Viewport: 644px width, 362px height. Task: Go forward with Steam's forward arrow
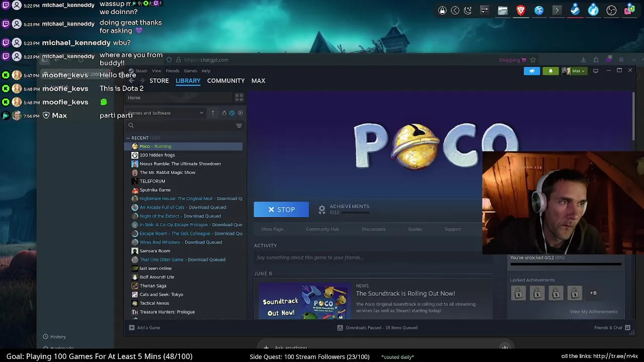point(142,80)
